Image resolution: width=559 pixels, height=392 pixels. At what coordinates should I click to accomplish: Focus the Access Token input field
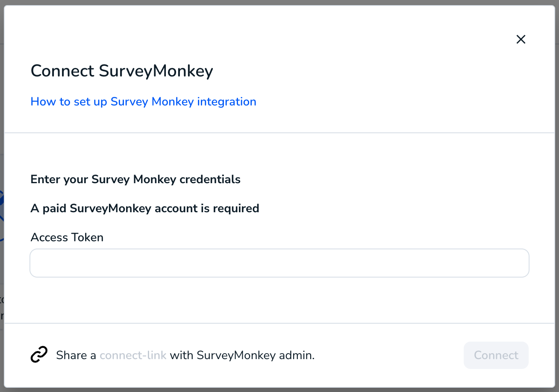[279, 263]
